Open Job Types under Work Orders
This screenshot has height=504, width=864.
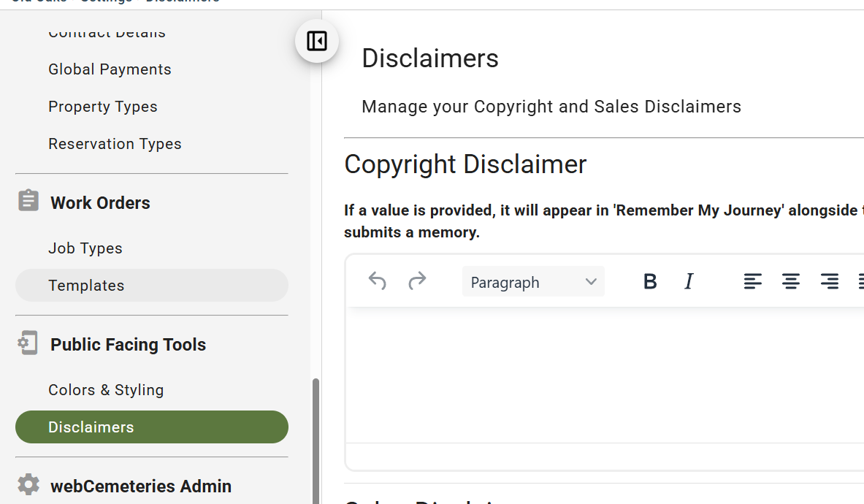85,248
